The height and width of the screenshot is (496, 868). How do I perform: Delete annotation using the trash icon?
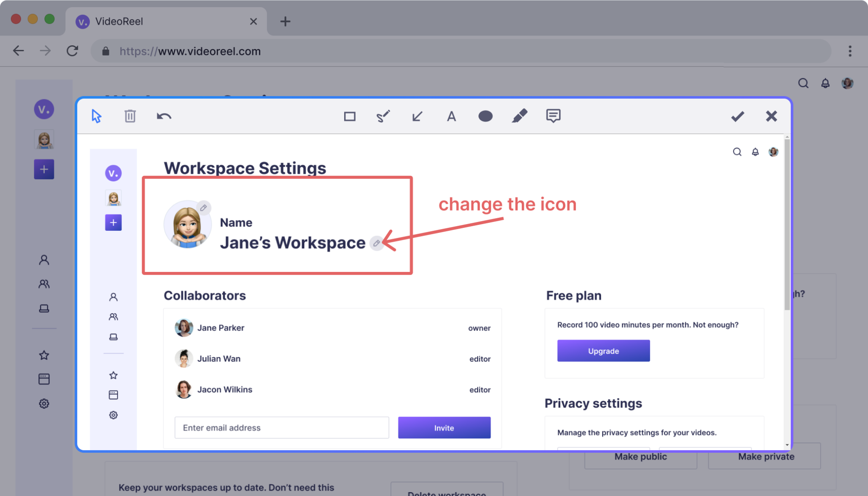coord(130,116)
